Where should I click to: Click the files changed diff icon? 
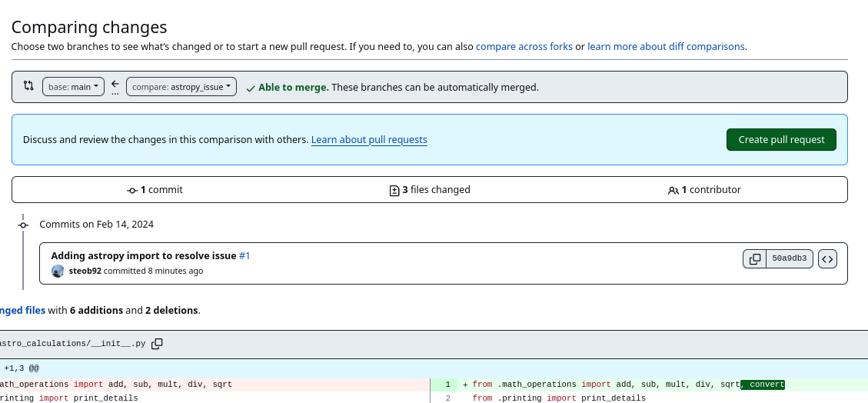pos(394,190)
